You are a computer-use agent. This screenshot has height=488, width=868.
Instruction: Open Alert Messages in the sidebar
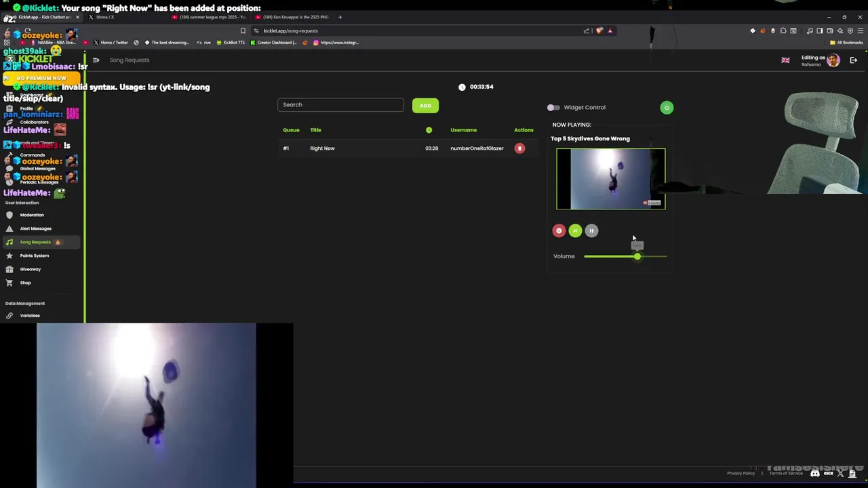click(35, 228)
